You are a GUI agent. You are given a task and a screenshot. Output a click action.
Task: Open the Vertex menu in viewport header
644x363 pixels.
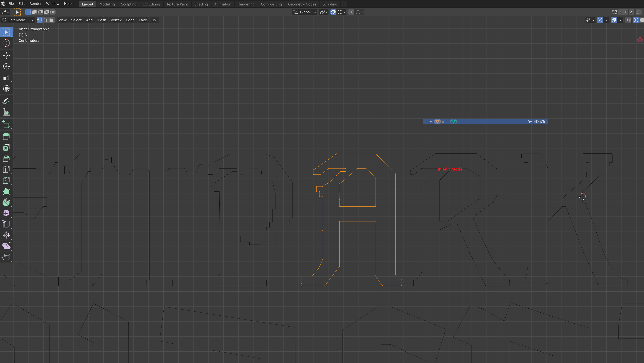(x=116, y=20)
